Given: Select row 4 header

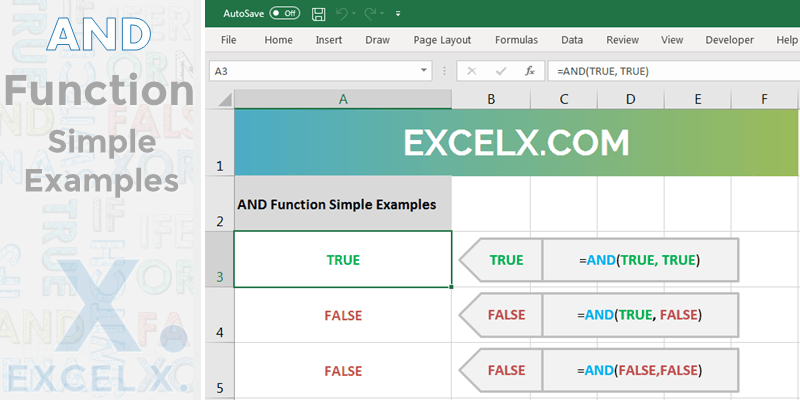Looking at the screenshot, I should point(220,315).
